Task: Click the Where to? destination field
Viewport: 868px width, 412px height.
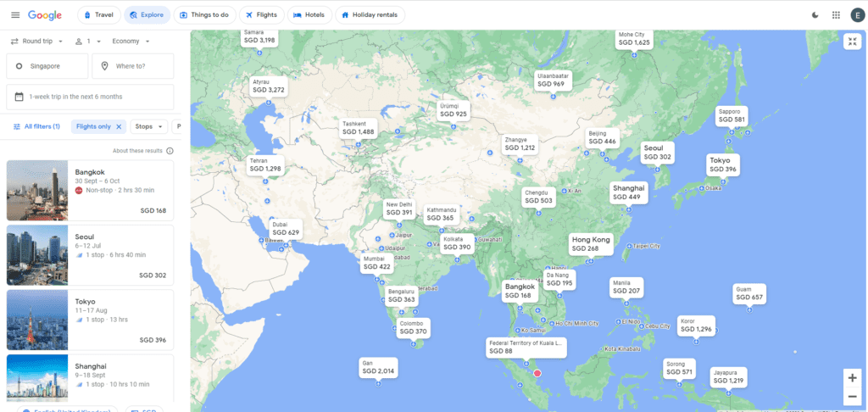Action: (133, 66)
